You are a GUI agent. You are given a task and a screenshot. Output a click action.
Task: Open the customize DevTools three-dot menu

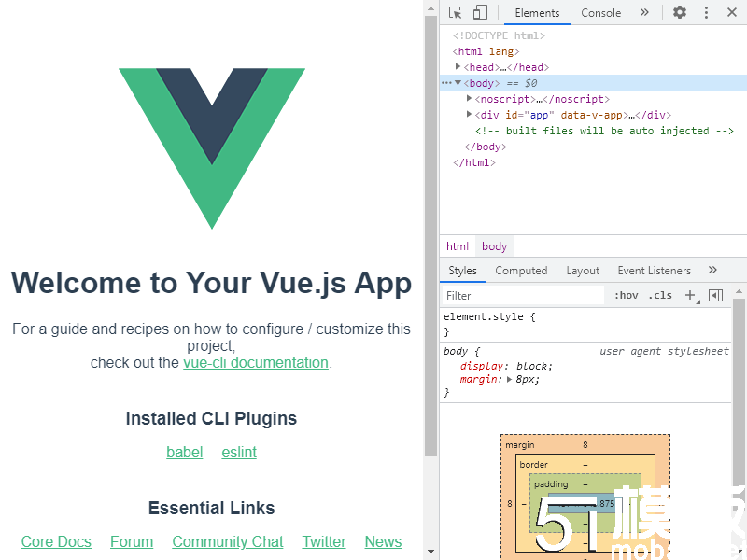(x=705, y=12)
